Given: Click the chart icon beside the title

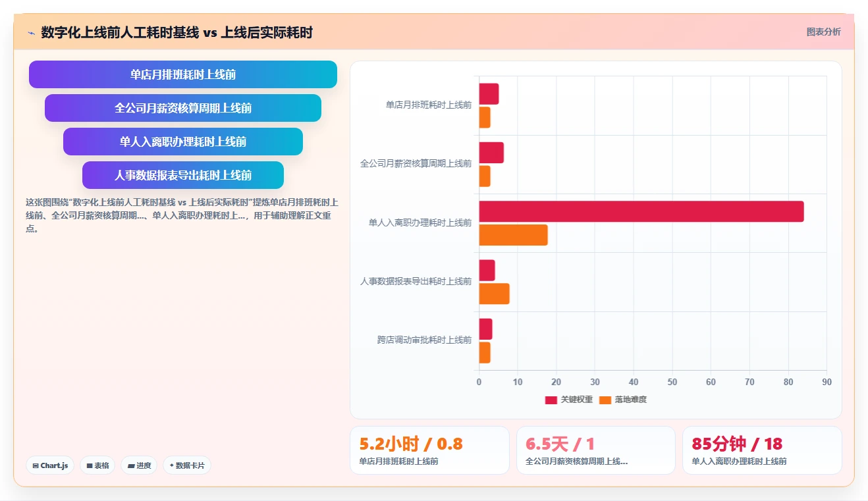Looking at the screenshot, I should click(31, 32).
